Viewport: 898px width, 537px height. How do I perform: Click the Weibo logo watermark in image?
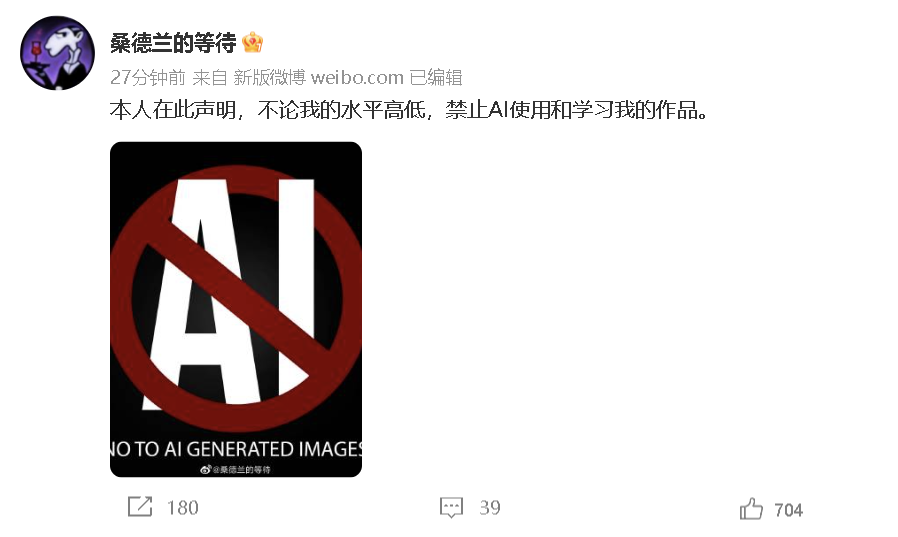click(x=206, y=469)
